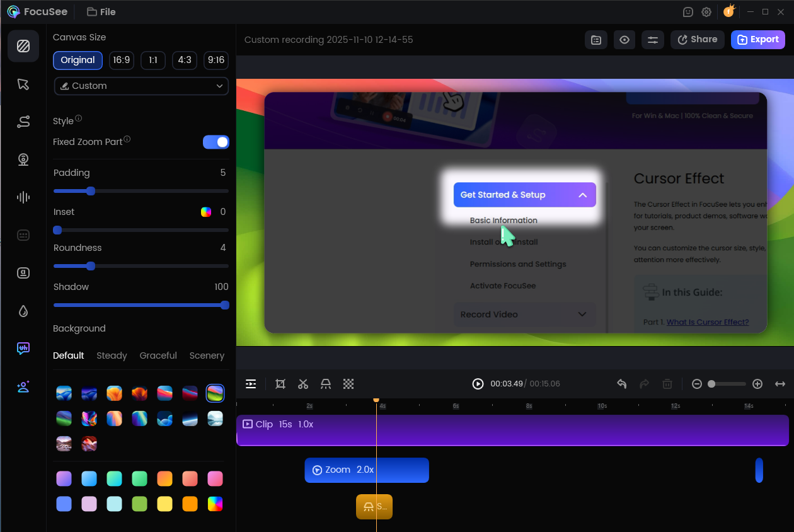Switch to the Default background tab
This screenshot has width=794, height=532.
coord(69,356)
